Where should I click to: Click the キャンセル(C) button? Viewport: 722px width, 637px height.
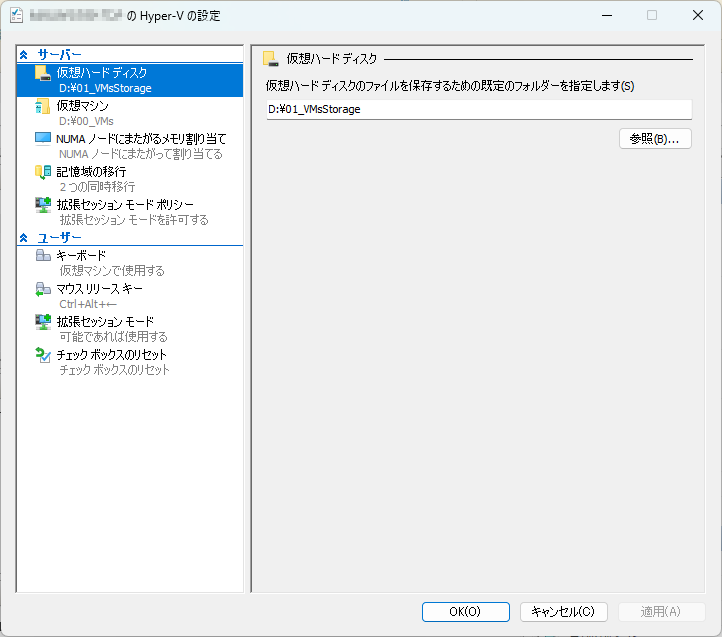[563, 611]
